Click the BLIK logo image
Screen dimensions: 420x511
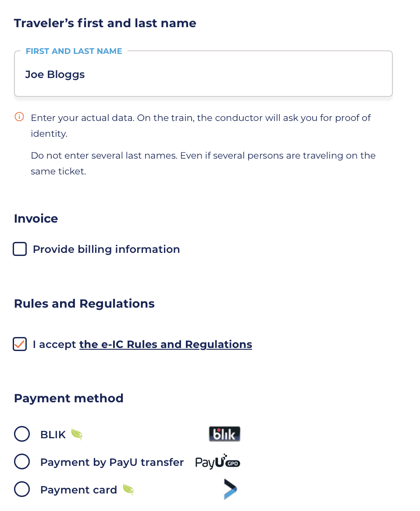[224, 434]
